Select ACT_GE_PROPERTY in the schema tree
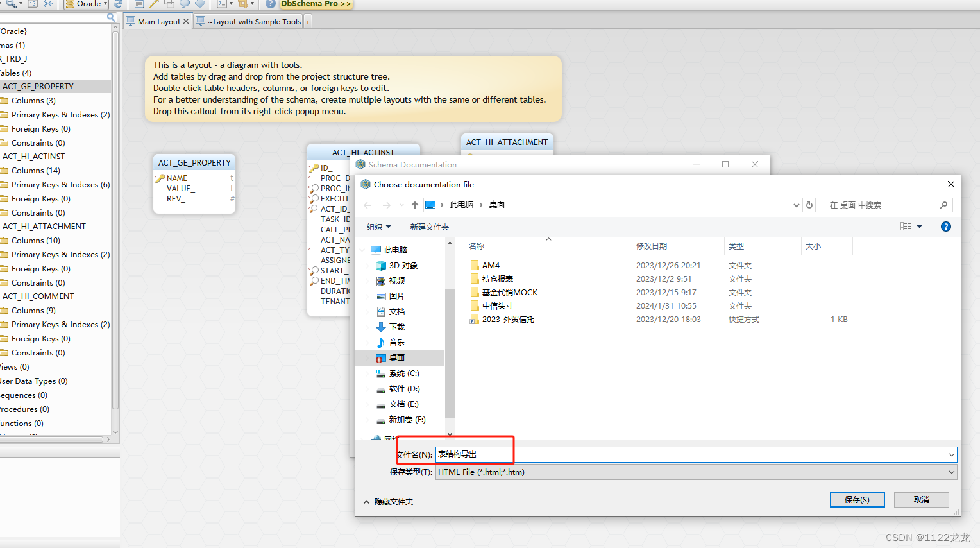Screen dimensions: 980x548 (38, 87)
